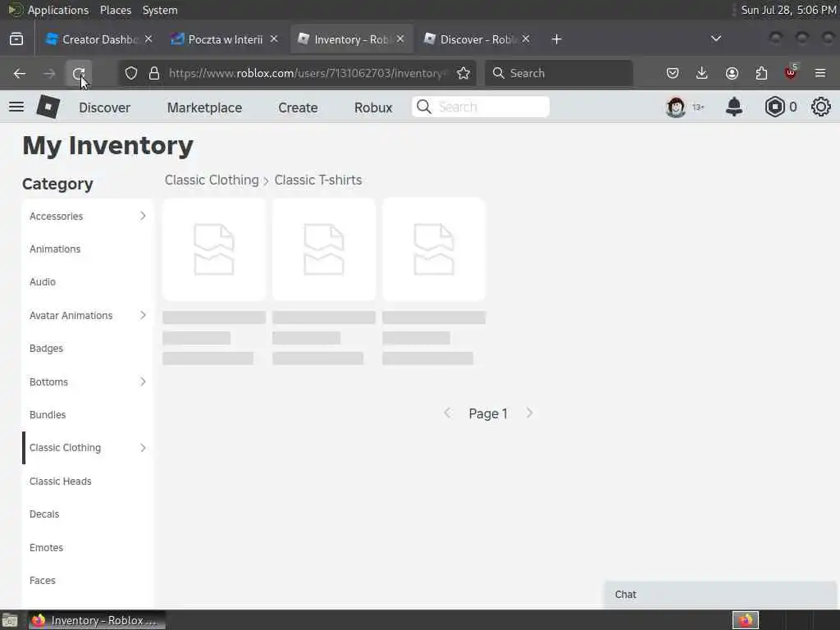The height and width of the screenshot is (630, 840).
Task: Open the Roblox avatar profile icon
Action: [x=676, y=107]
